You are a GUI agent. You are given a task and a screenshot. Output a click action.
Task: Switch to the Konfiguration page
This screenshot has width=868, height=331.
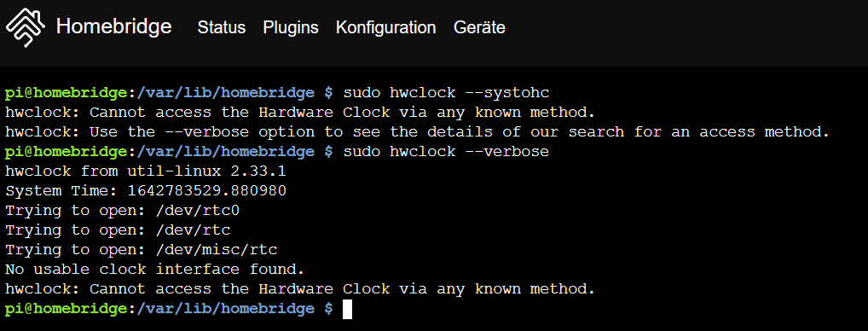pyautogui.click(x=386, y=27)
